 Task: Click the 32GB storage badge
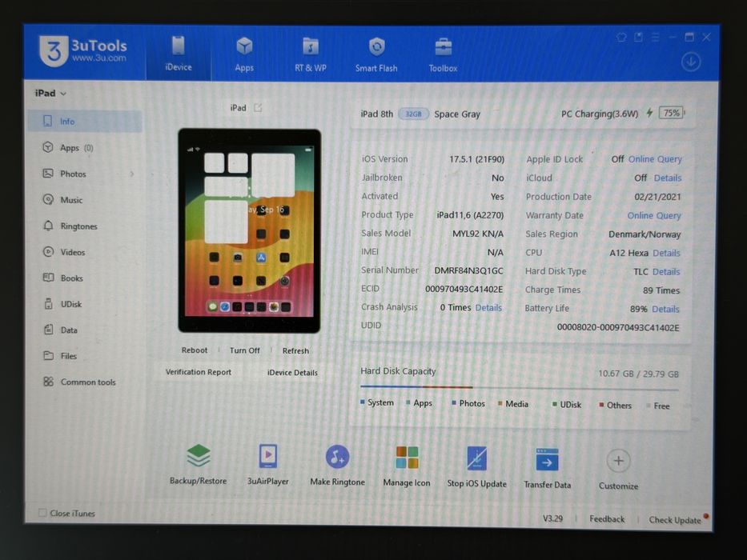click(x=413, y=114)
